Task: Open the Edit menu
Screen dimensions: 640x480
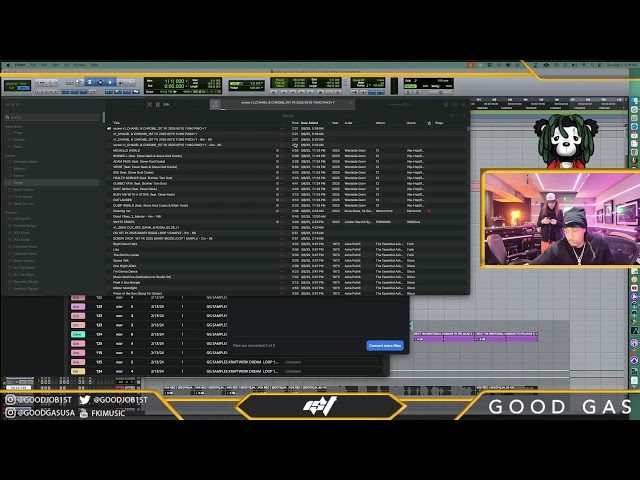Action: click(44, 65)
